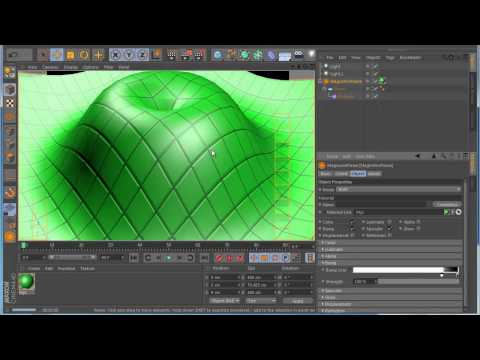This screenshot has width=480, height=360.
Task: Toggle the Specular checkbox in attributes
Action: click(x=389, y=229)
